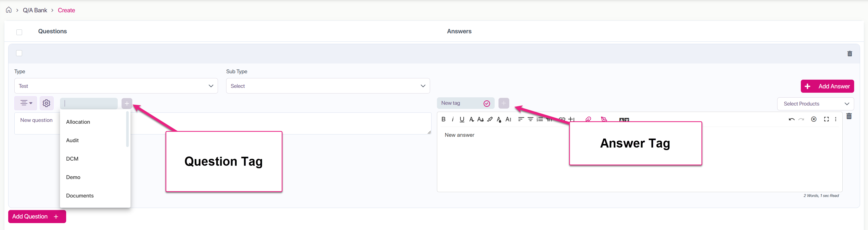The height and width of the screenshot is (230, 868).
Task: Delete the answer using its trash icon
Action: (849, 116)
